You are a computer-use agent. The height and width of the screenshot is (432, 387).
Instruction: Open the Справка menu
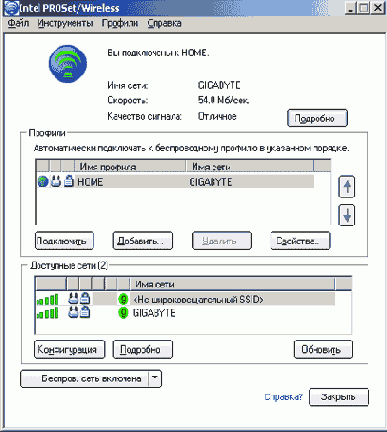click(164, 23)
